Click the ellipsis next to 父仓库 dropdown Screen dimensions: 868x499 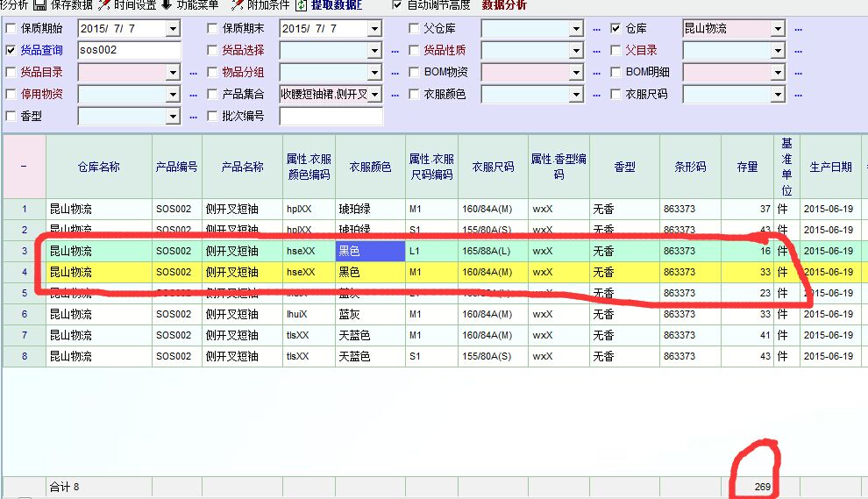click(x=596, y=29)
